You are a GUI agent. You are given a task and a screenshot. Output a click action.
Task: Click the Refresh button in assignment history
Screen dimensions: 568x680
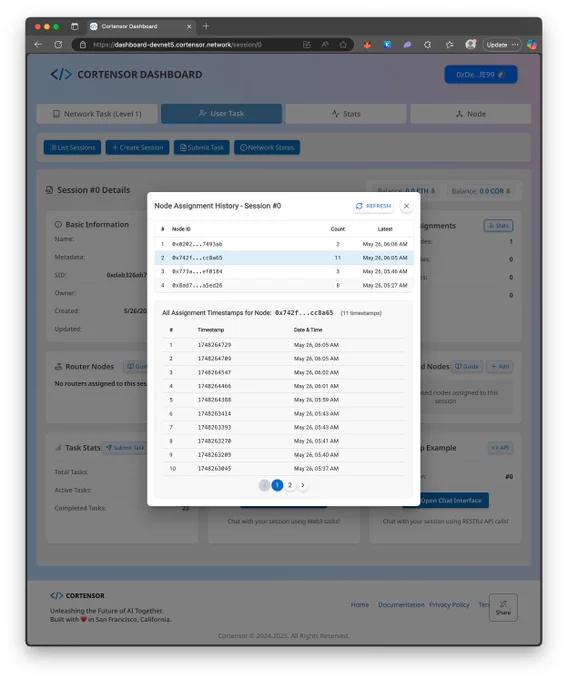click(373, 206)
